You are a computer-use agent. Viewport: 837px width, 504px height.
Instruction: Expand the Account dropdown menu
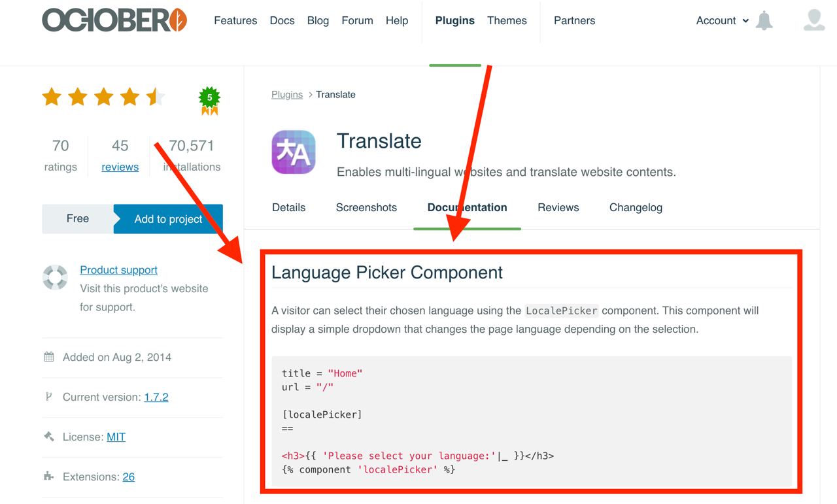coord(723,20)
